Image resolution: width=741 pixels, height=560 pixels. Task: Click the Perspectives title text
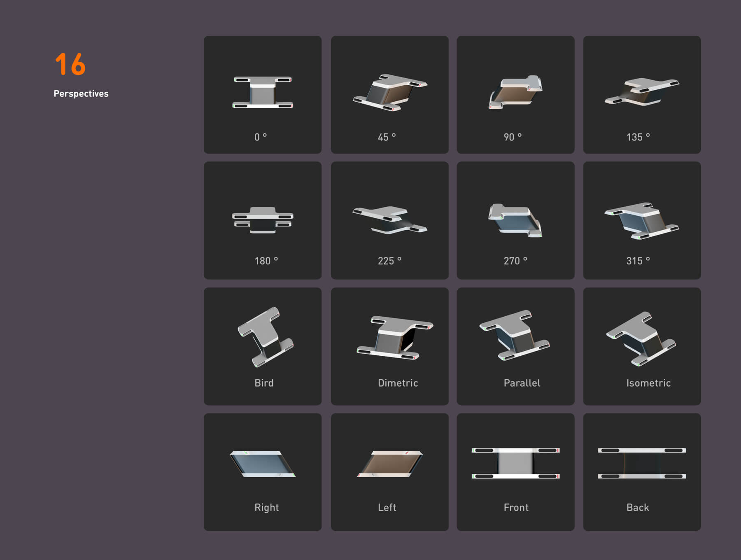81,93
